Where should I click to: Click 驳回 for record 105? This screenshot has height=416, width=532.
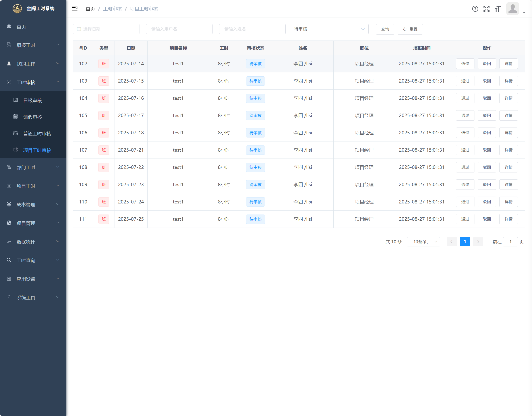486,115
